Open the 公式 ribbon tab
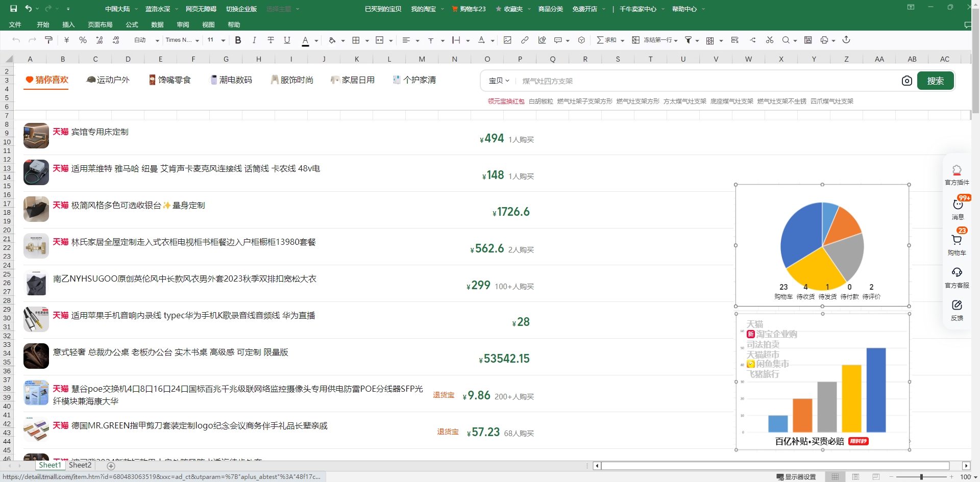Image resolution: width=980 pixels, height=482 pixels. pos(132,24)
